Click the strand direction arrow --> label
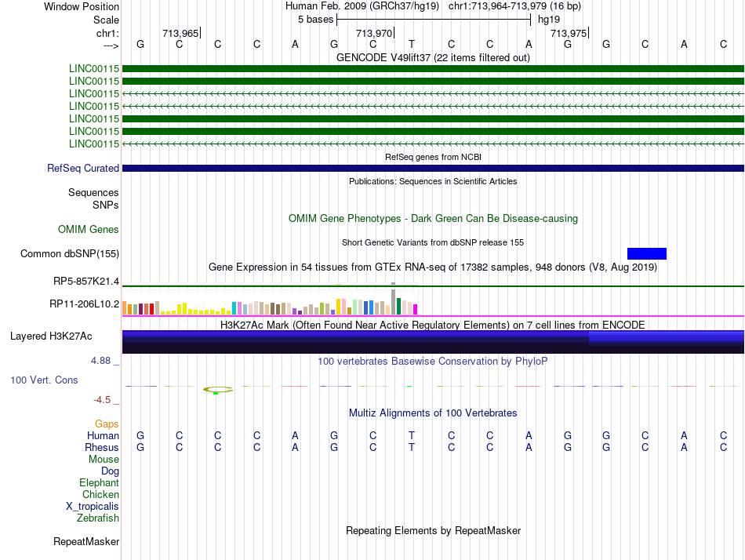The width and height of the screenshot is (745, 560). (111, 45)
